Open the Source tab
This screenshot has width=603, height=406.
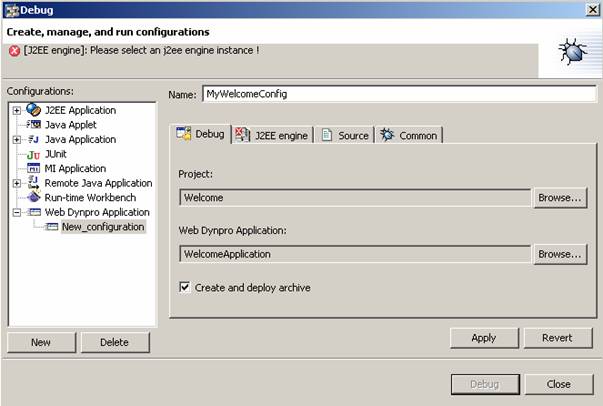(345, 135)
